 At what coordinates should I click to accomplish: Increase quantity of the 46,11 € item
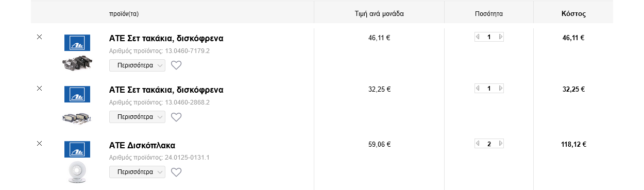(x=500, y=37)
